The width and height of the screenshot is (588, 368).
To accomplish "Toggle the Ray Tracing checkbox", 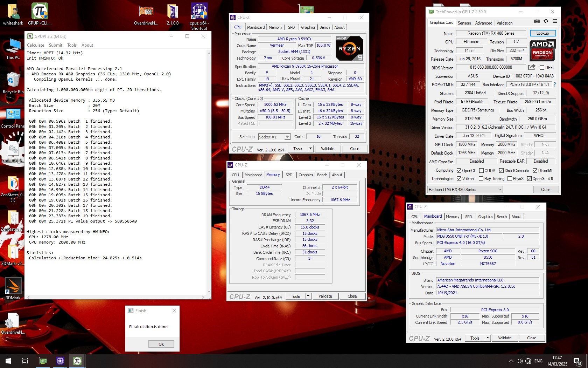I will 481,179.
